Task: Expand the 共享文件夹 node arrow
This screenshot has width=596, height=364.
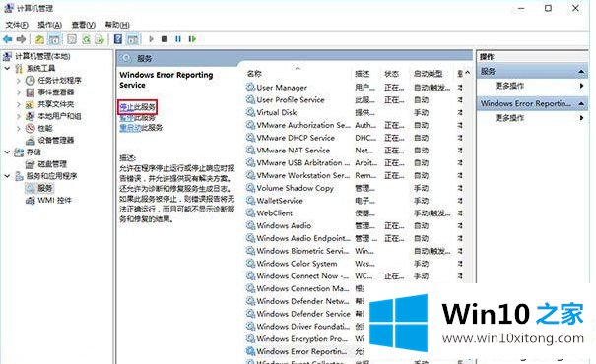Action: pyautogui.click(x=19, y=104)
